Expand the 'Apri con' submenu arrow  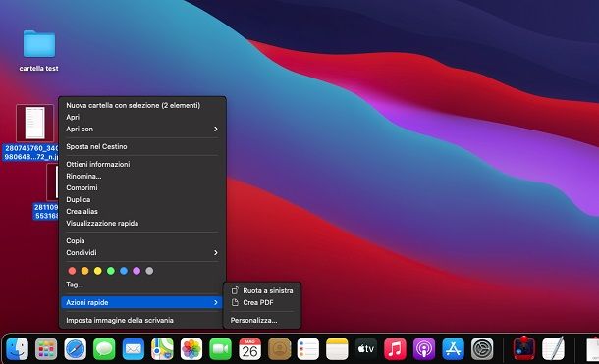pos(216,129)
